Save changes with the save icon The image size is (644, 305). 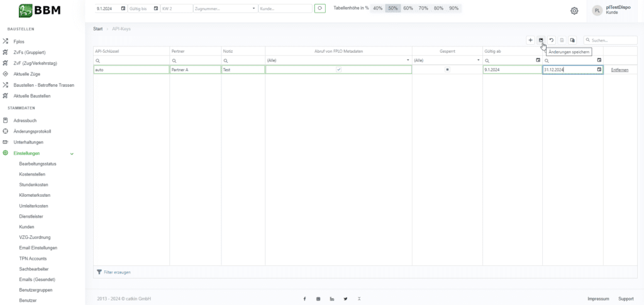541,40
